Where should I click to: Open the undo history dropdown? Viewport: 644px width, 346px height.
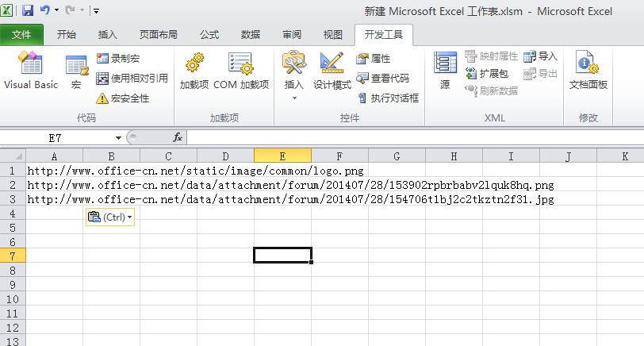[x=56, y=10]
